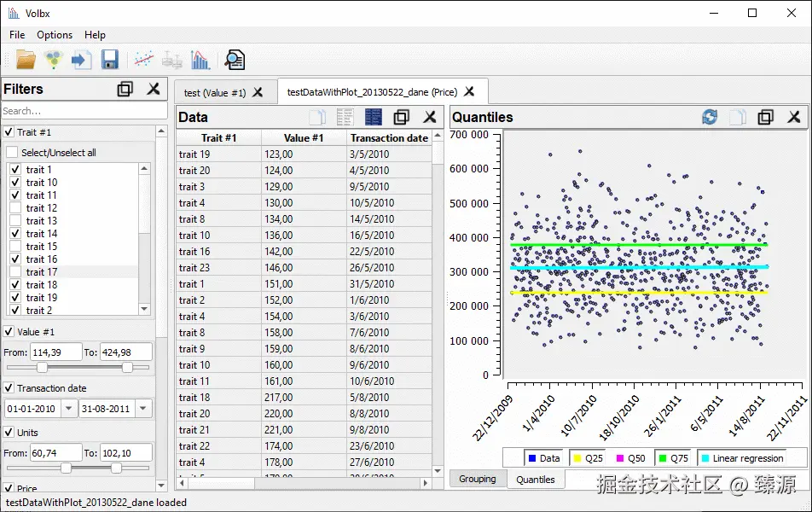Click the open file folder icon

(x=26, y=60)
